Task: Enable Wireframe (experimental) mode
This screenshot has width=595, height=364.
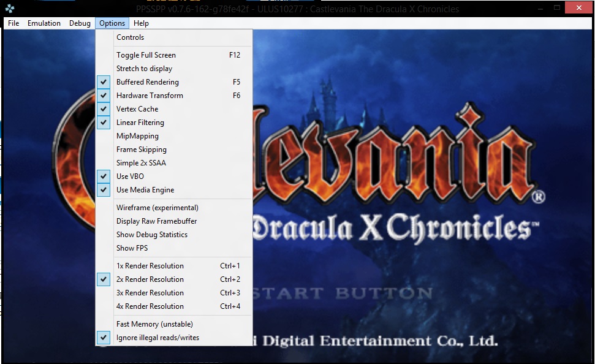Action: 174,208
